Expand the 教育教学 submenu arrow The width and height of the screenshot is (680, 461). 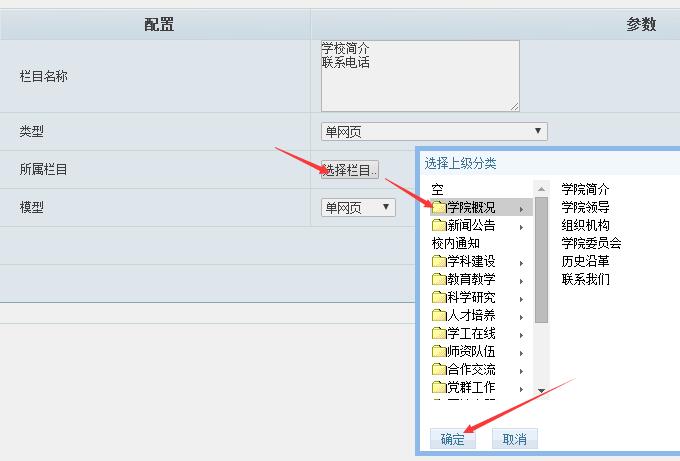pos(521,281)
